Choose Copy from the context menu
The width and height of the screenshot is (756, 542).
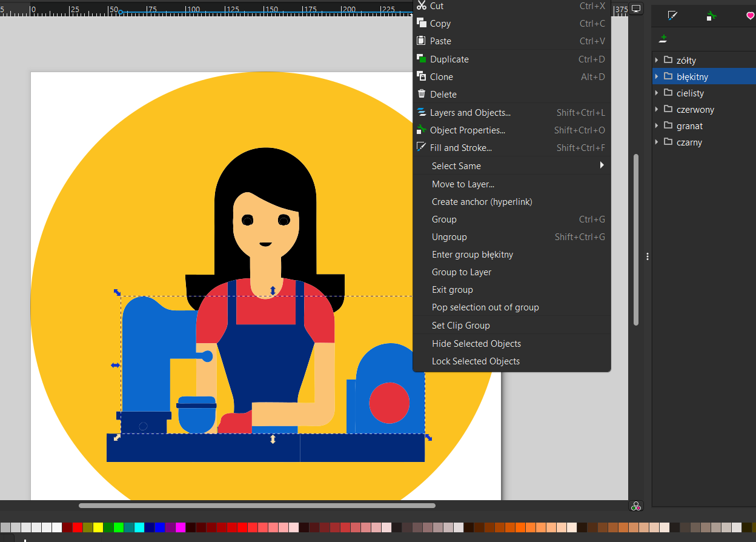512,24
